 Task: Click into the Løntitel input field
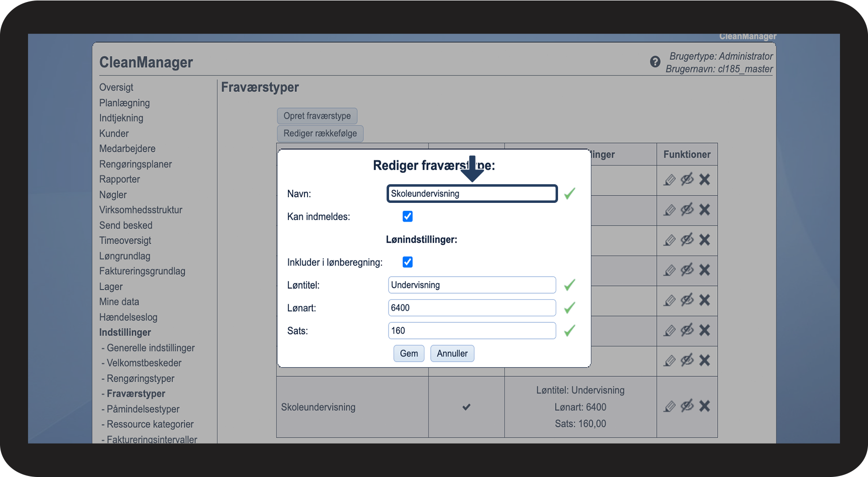472,285
